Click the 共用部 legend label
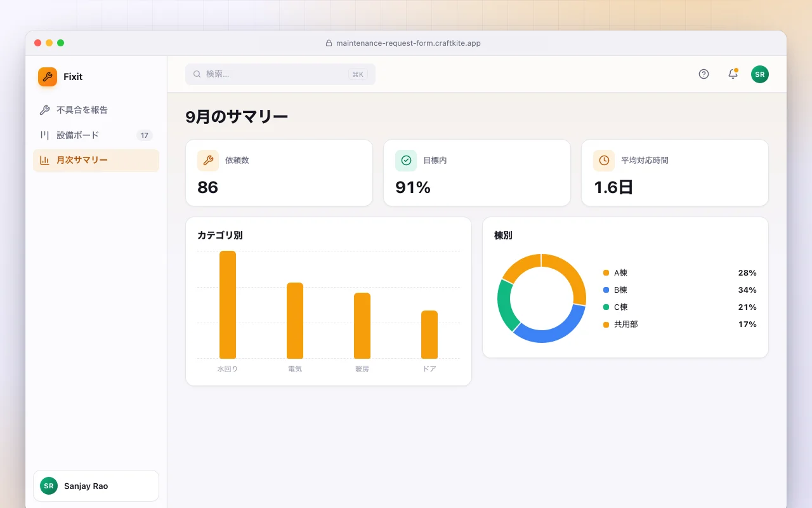This screenshot has width=812, height=508. (x=626, y=324)
